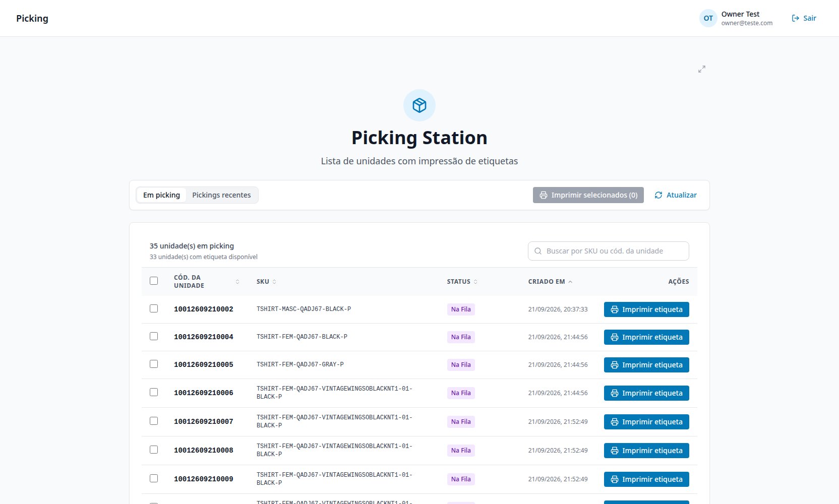
Task: Click the printer icon in Imprimir selecionados
Action: point(544,195)
